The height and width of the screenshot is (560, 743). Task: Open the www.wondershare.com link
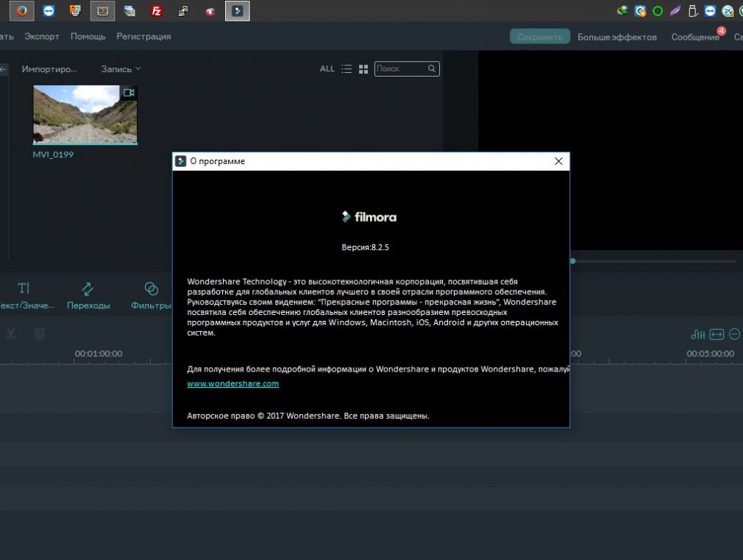(232, 383)
